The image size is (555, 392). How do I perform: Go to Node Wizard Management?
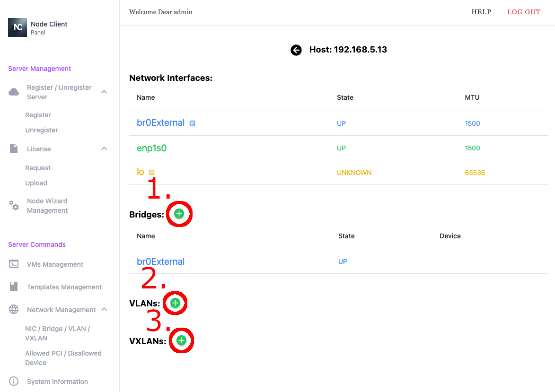[47, 206]
